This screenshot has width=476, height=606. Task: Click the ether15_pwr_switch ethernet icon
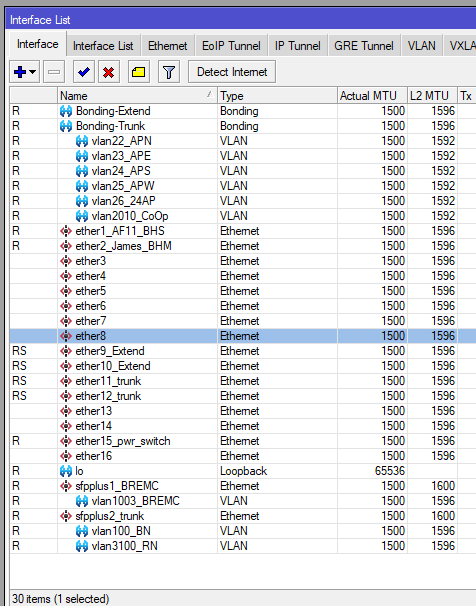[x=66, y=441]
